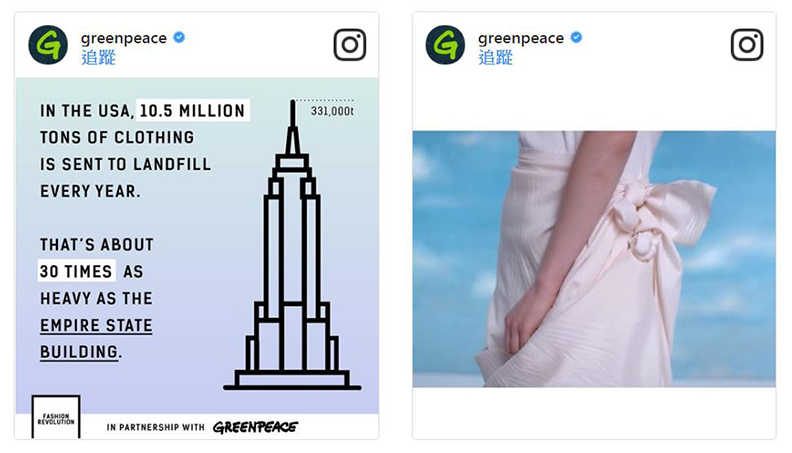Click the underlined 'EMPIRE STATE' text
Viewport: 792px width, 453px height.
coord(96,326)
